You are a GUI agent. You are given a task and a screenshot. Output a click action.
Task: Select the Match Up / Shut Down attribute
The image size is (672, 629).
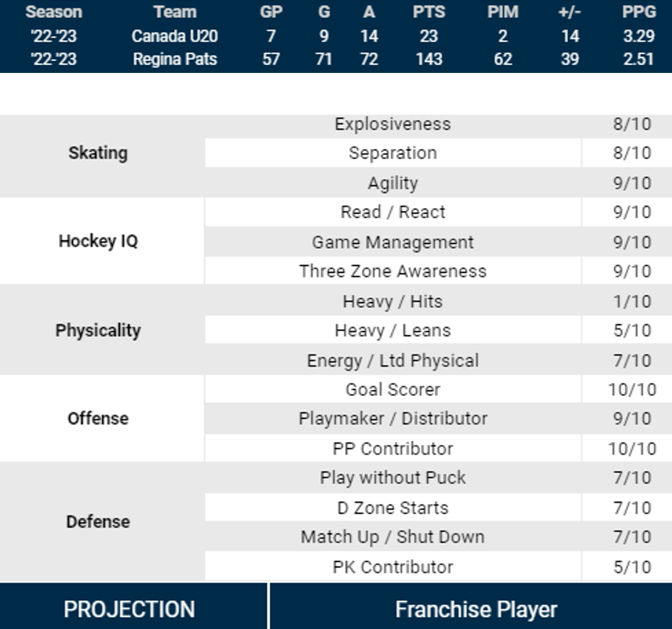coord(393,537)
